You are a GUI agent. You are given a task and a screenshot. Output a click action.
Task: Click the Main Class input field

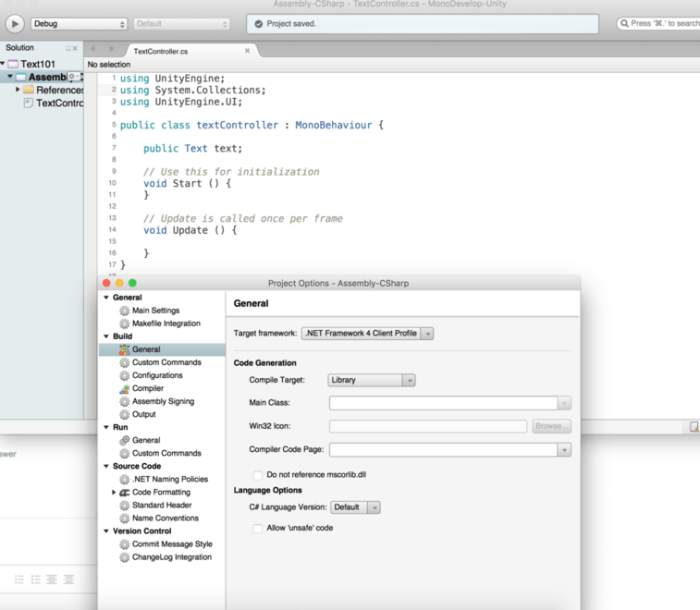pyautogui.click(x=443, y=403)
